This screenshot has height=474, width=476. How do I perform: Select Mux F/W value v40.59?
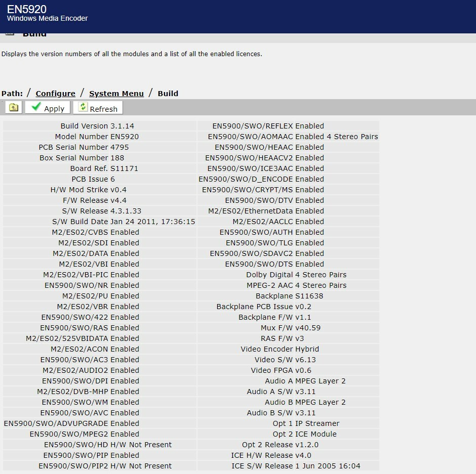[x=308, y=327]
